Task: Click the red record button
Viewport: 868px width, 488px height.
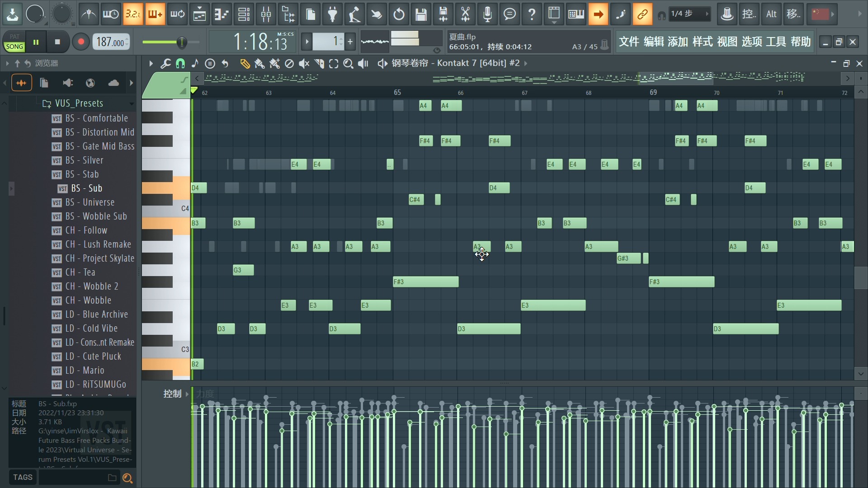Action: (81, 42)
